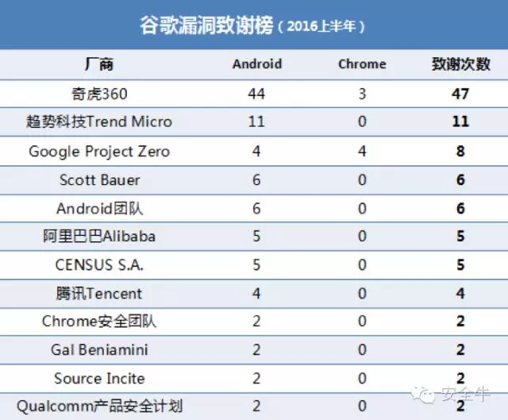Viewport: 508px width, 420px height.
Task: Select the Source Incite row
Action: click(254, 379)
